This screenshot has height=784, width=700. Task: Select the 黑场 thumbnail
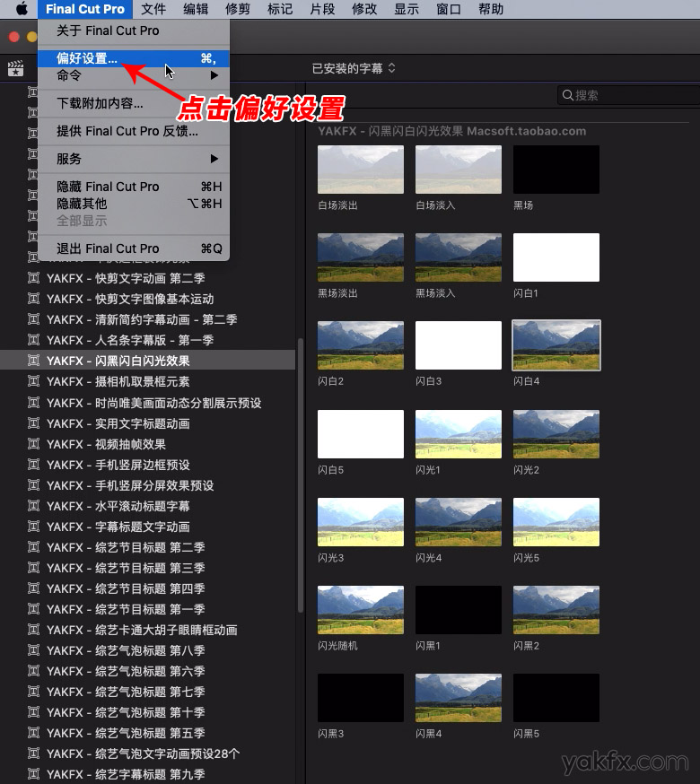[556, 170]
